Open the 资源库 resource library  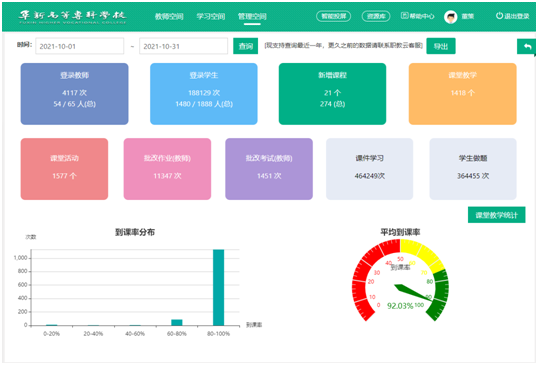coord(376,16)
